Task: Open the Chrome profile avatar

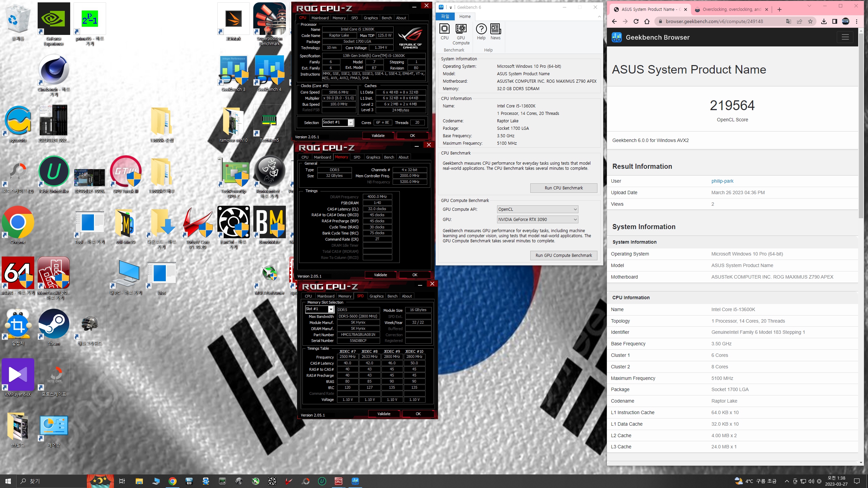Action: coord(846,21)
